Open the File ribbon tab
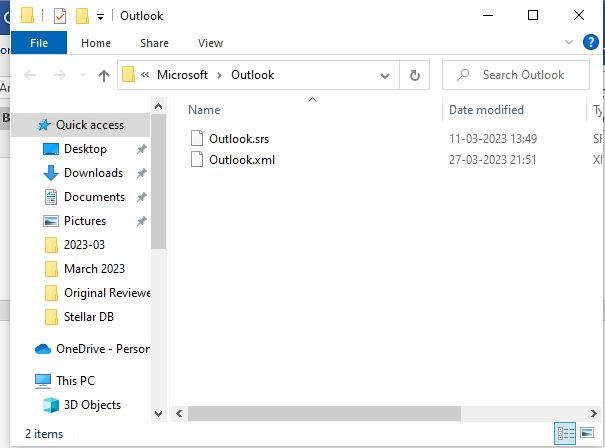Screen dimensions: 605x448 (x=39, y=43)
